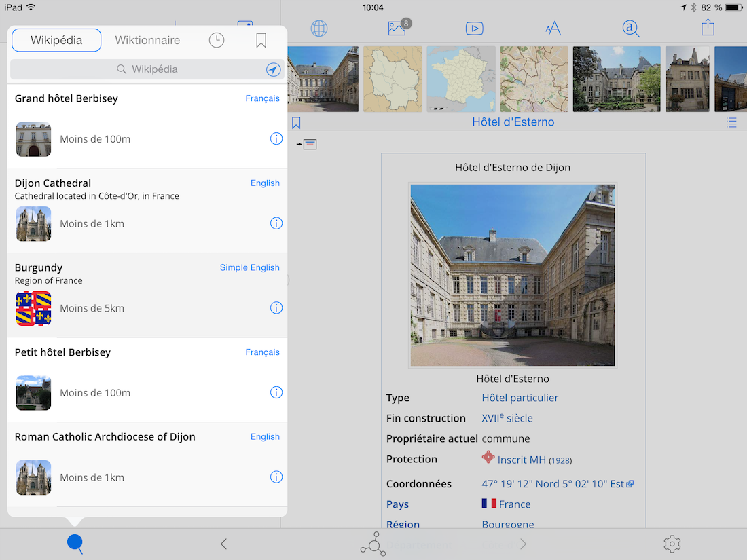Bookmark the Hôtel d'Esterno article
This screenshot has width=747, height=560.
pos(296,124)
